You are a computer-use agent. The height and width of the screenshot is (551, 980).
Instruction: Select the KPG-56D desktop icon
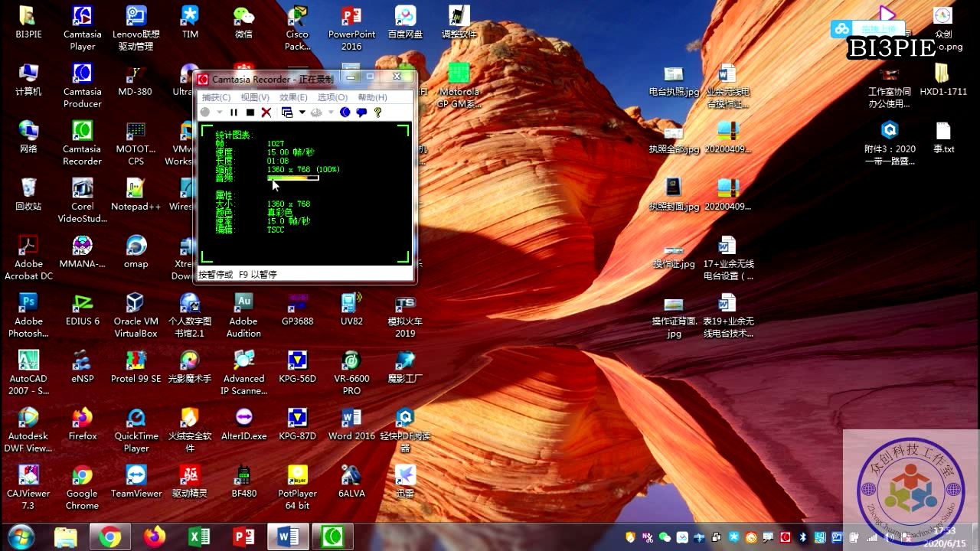click(x=297, y=367)
